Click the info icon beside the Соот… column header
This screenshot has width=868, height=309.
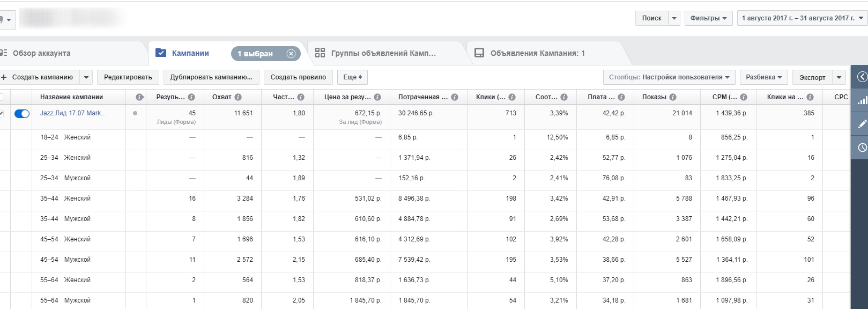(x=564, y=97)
